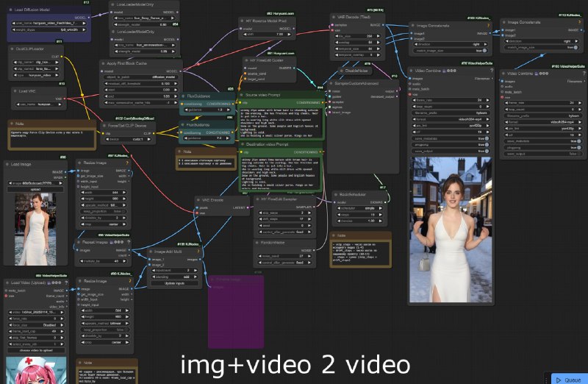588x384 pixels.
Task: Decrease multiply_by arrow in Repeat Images
Action: coord(82,261)
